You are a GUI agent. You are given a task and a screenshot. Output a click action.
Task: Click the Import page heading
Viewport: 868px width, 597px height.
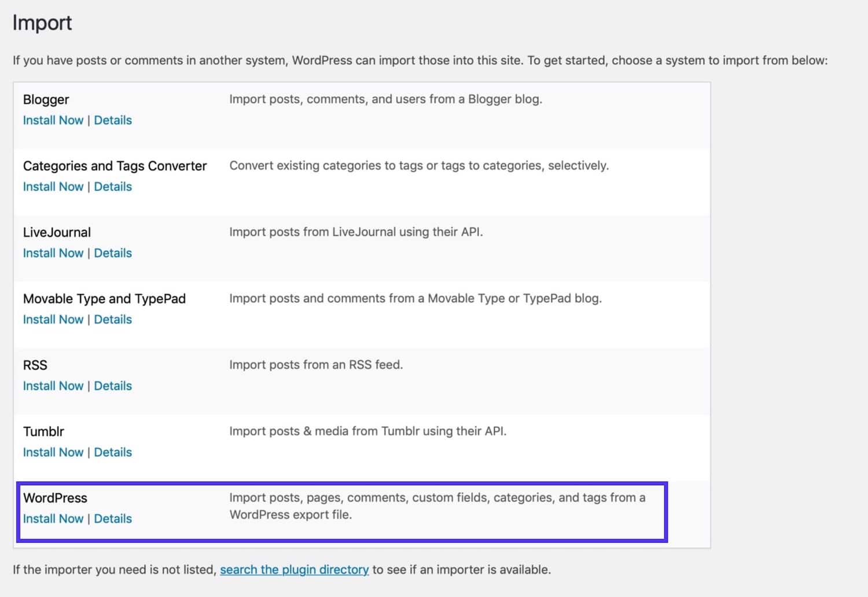click(x=42, y=23)
